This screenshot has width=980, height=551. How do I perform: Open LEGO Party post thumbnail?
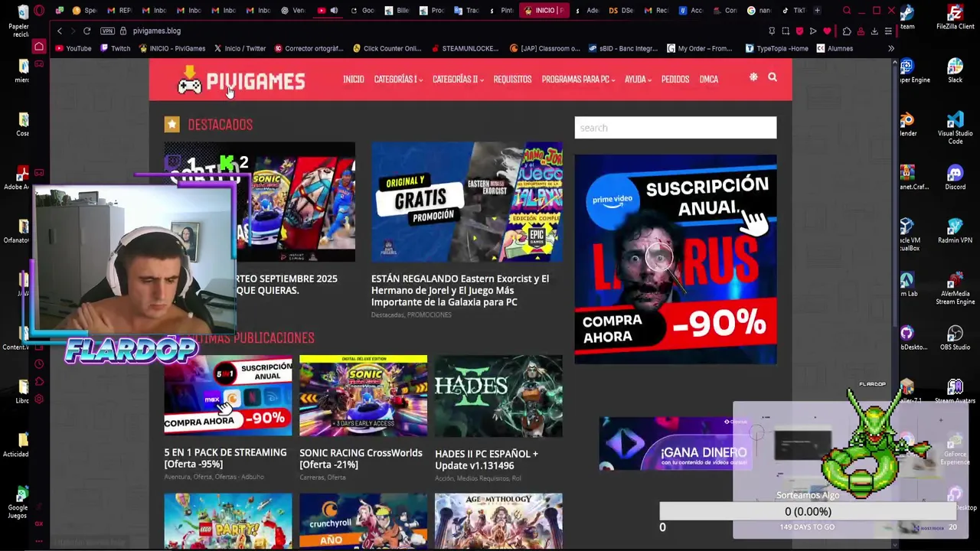point(228,520)
